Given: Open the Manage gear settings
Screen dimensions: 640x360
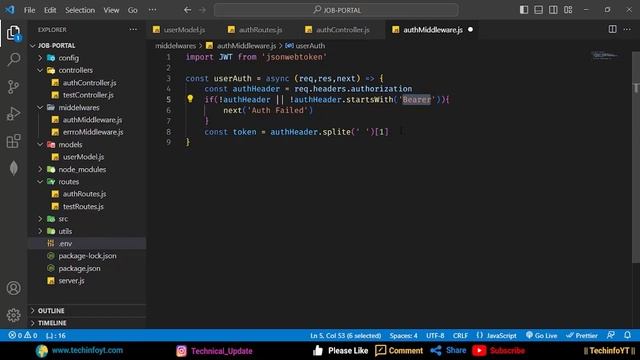Looking at the screenshot, I should [x=13, y=315].
